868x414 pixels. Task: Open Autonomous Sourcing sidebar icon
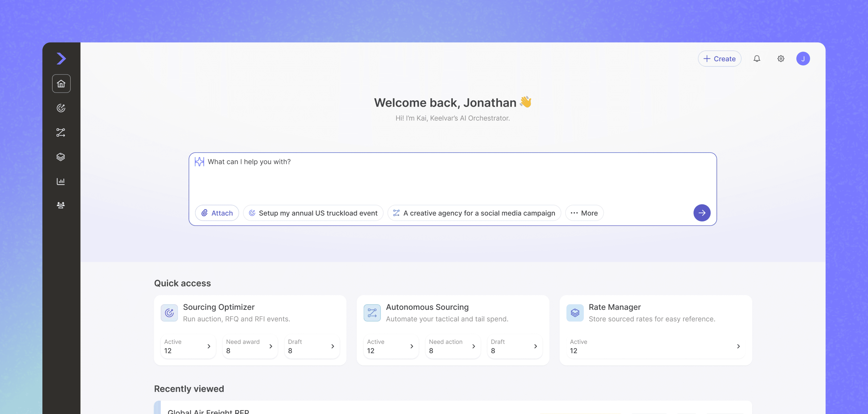tap(61, 132)
